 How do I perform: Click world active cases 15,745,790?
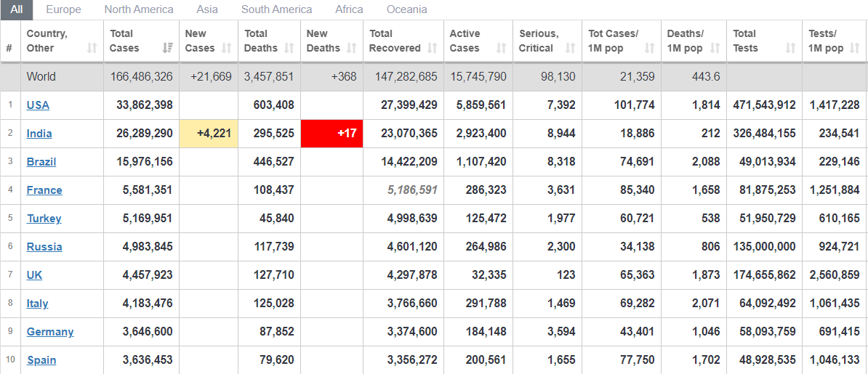click(478, 77)
